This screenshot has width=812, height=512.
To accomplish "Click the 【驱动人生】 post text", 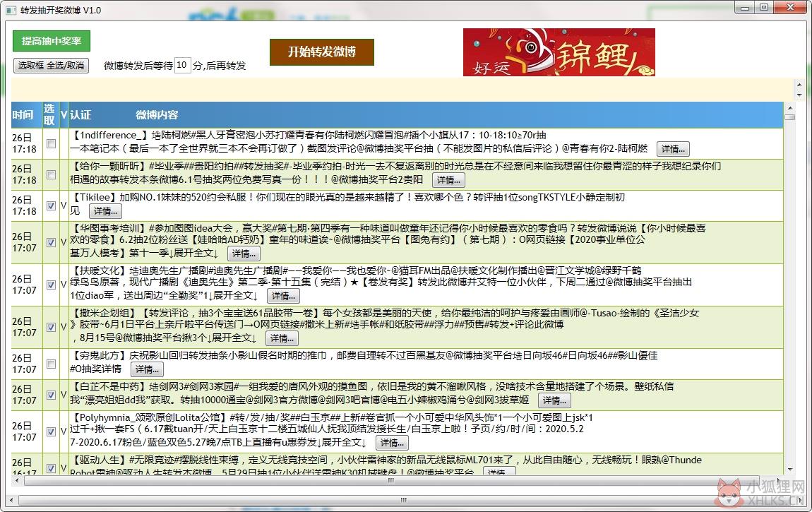I will [386, 465].
